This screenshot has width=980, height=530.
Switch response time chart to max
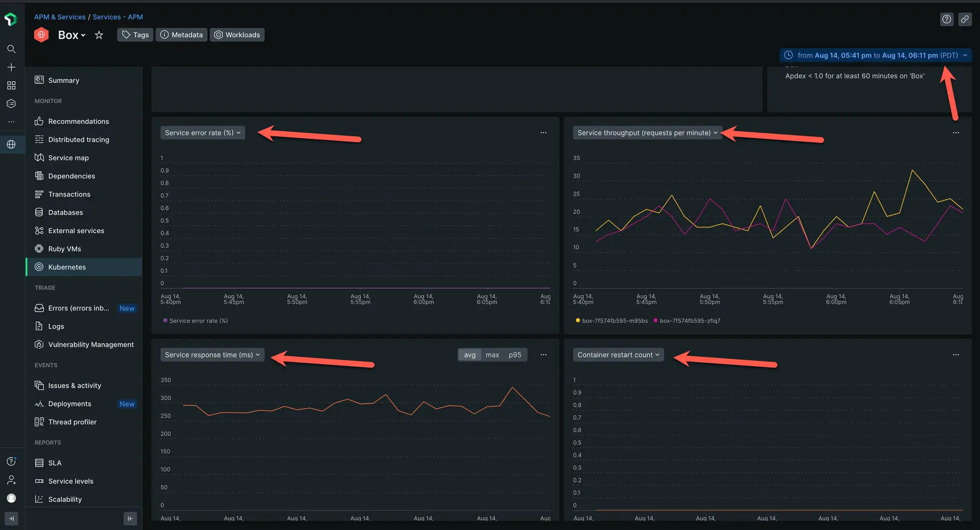point(492,355)
